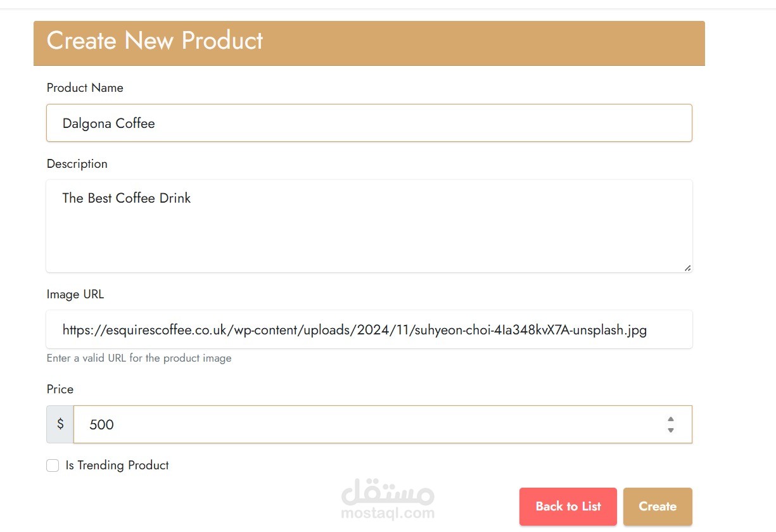
Task: Click the Product Name input field
Action: 369,123
